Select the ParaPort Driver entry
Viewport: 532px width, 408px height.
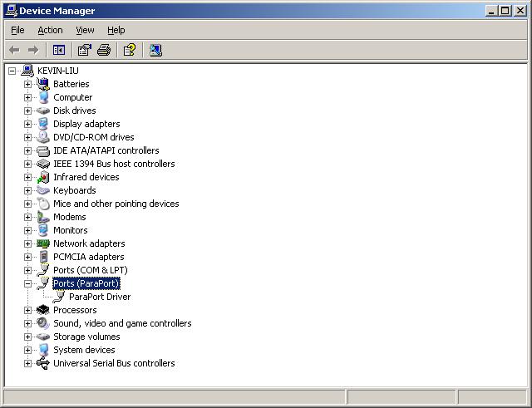tap(100, 297)
